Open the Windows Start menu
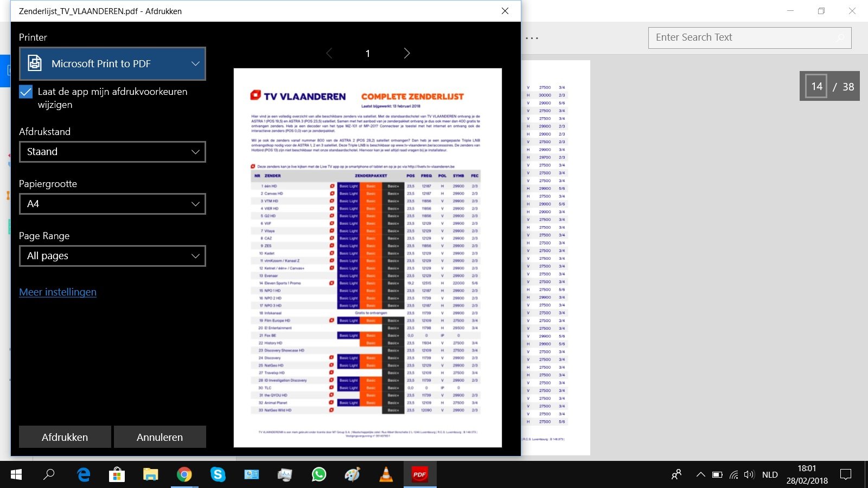 (16, 475)
